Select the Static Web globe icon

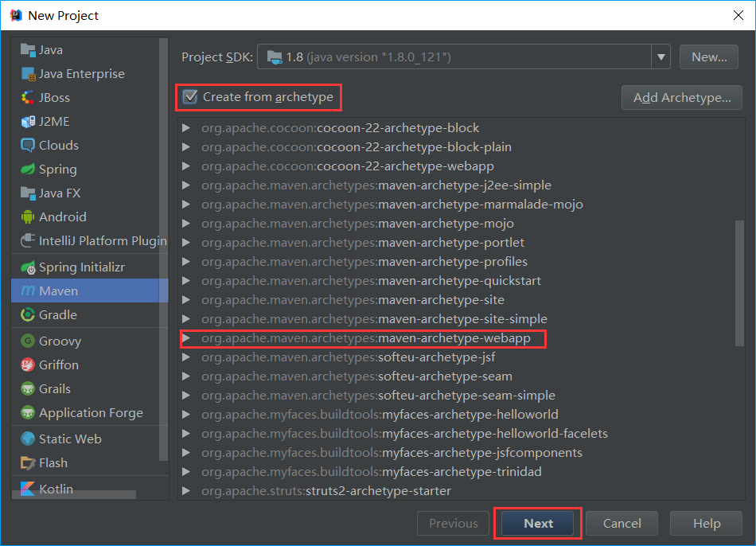coord(28,439)
